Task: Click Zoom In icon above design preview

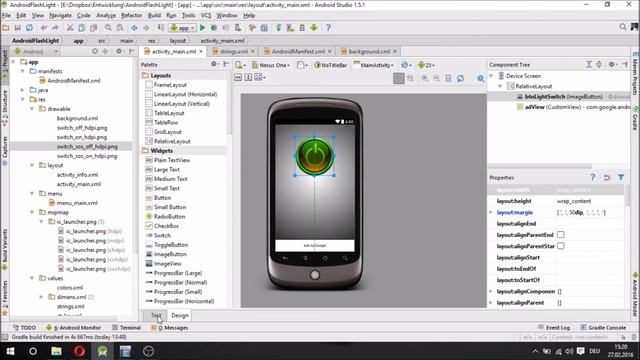Action: (x=425, y=78)
